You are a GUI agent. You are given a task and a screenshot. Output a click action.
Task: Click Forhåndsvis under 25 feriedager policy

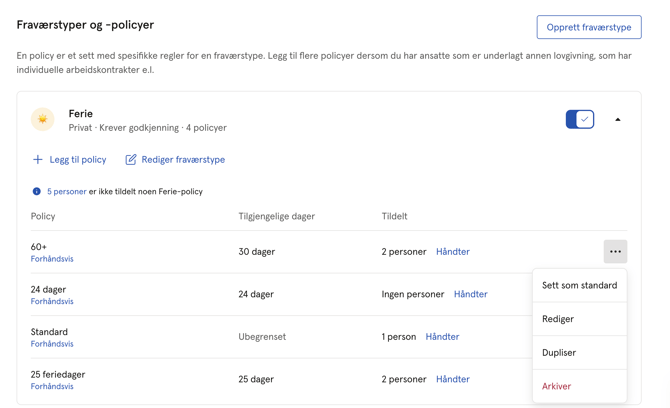(x=52, y=386)
